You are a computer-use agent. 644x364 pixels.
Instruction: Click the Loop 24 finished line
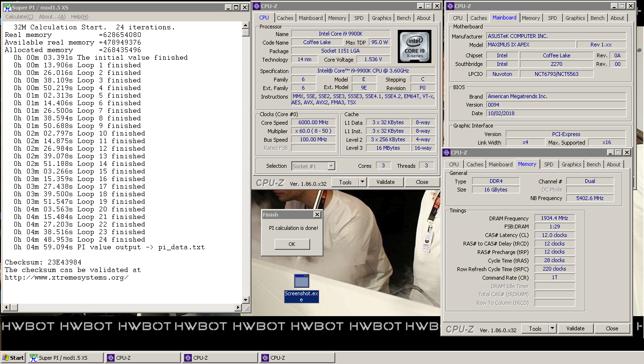pos(80,239)
